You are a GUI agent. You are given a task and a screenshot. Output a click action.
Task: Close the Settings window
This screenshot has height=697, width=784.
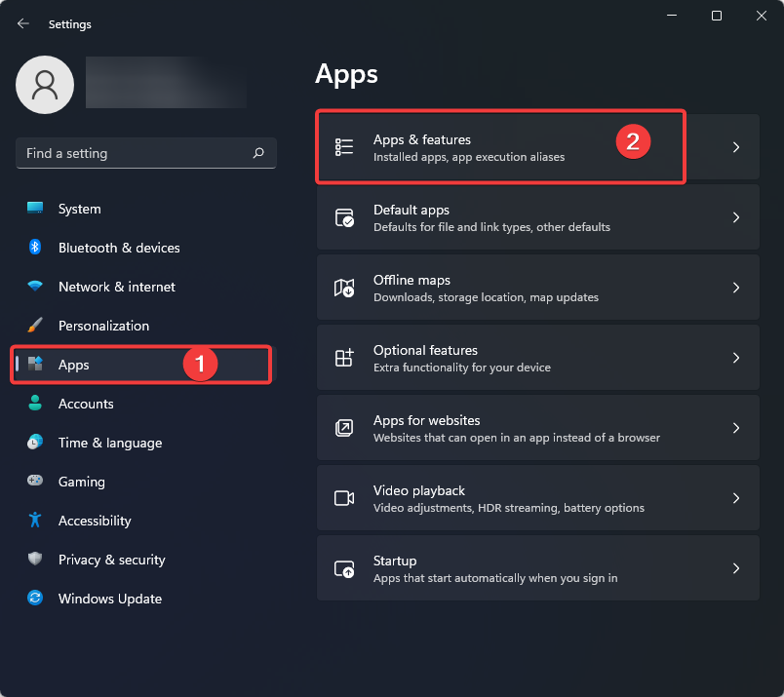761,16
